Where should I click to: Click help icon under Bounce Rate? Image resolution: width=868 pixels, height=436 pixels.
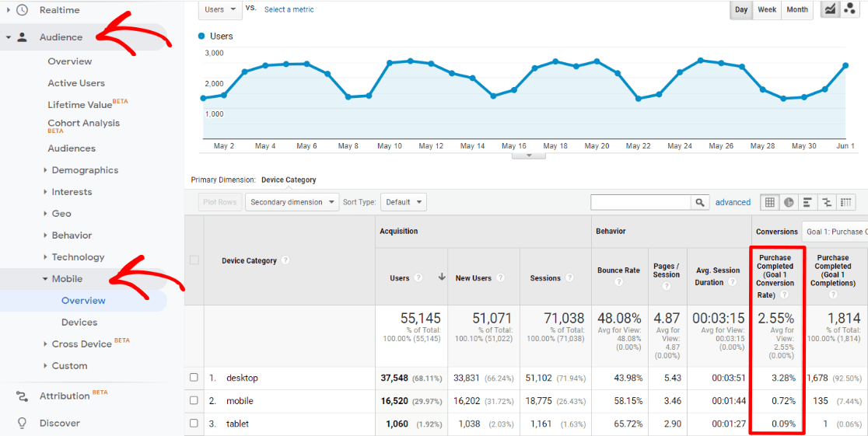[x=618, y=282]
